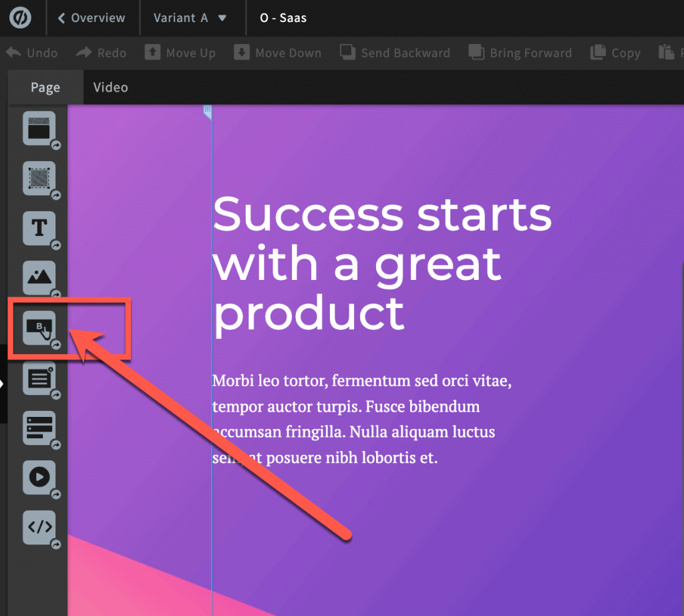684x616 pixels.
Task: Switch to the Page tab
Action: pos(45,88)
